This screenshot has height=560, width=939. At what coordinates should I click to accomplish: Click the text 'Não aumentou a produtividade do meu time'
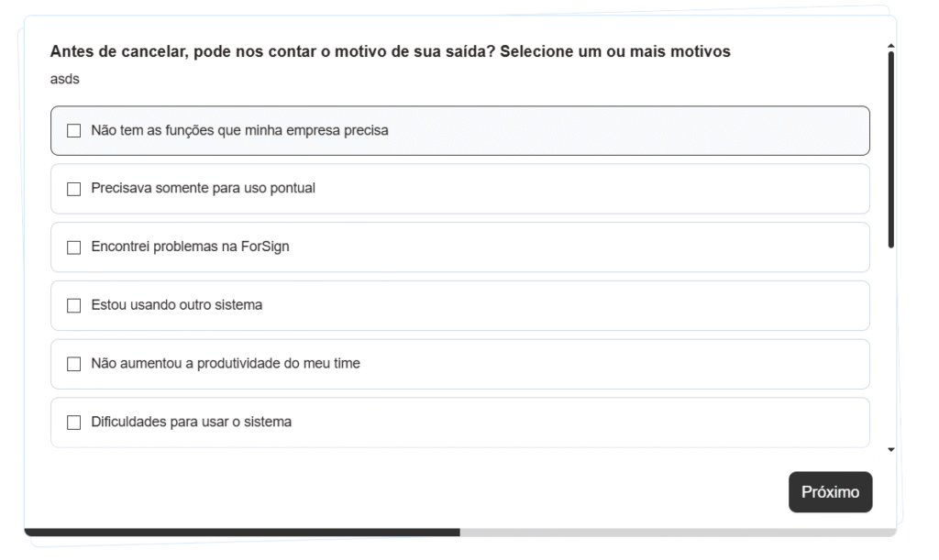click(x=226, y=365)
